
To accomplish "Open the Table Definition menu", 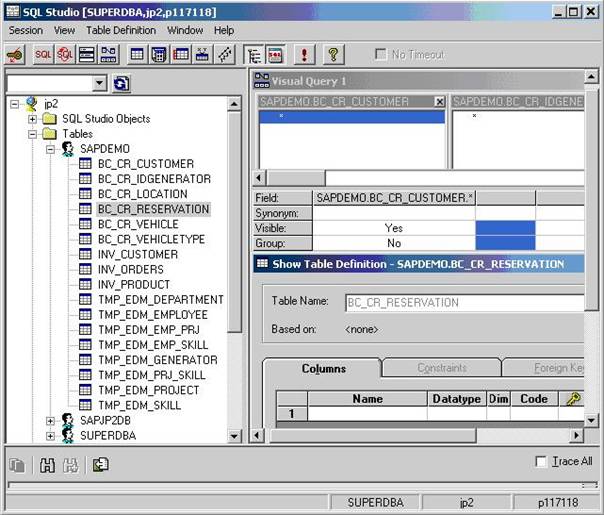I will 121,30.
